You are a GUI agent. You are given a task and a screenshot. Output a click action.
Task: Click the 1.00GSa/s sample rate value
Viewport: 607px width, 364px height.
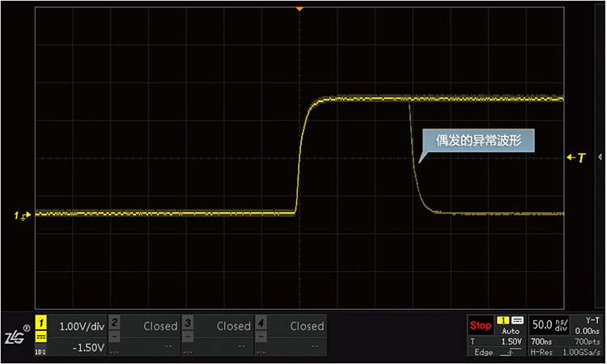(581, 353)
